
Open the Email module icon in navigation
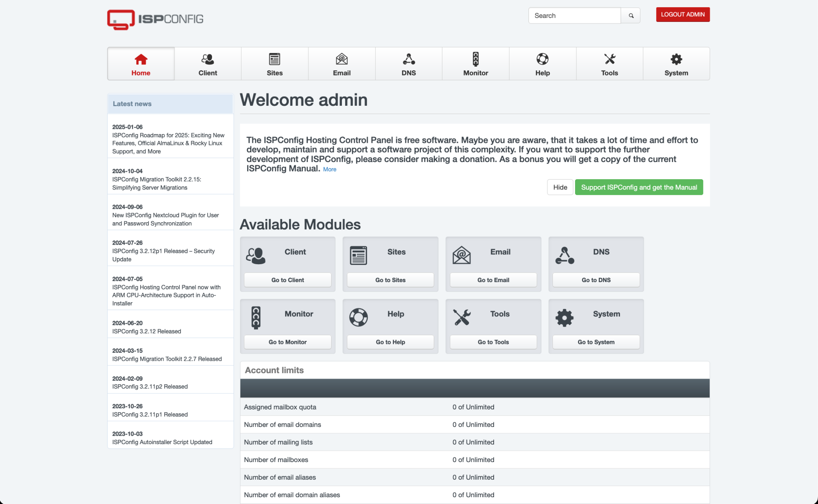tap(341, 59)
